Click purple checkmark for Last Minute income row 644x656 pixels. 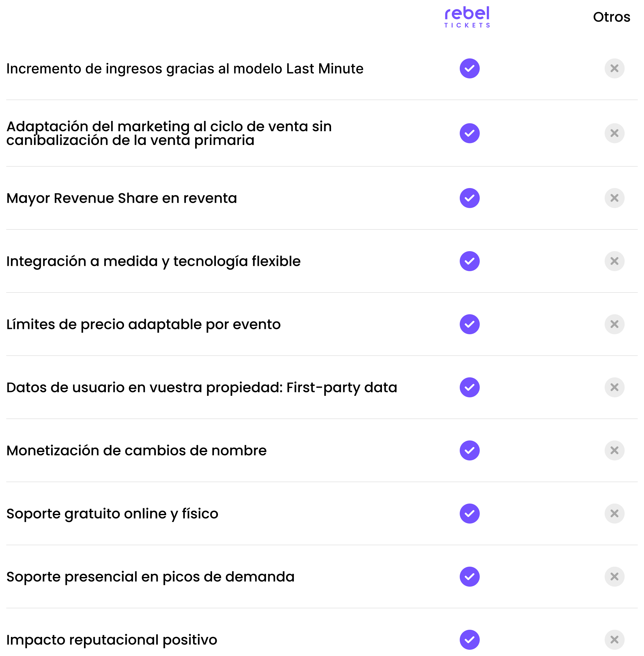[469, 68]
